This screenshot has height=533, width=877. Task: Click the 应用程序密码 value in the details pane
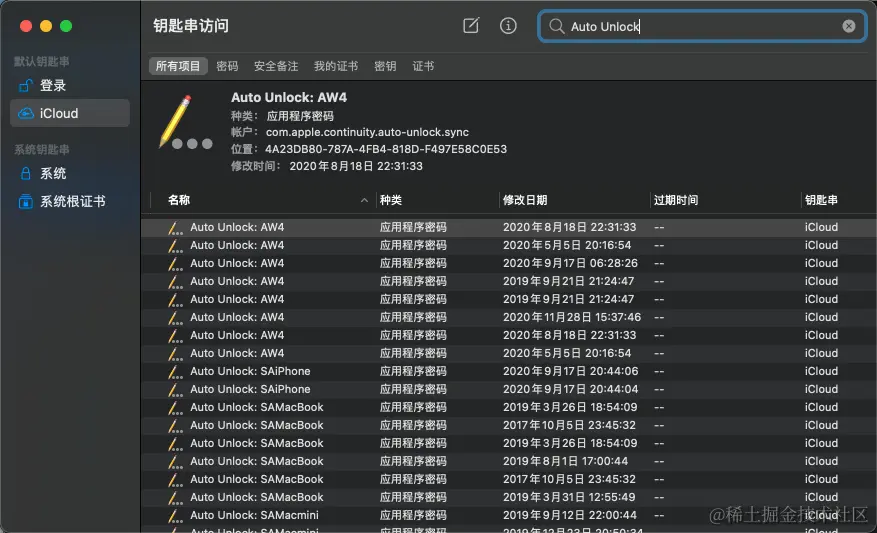click(x=300, y=116)
